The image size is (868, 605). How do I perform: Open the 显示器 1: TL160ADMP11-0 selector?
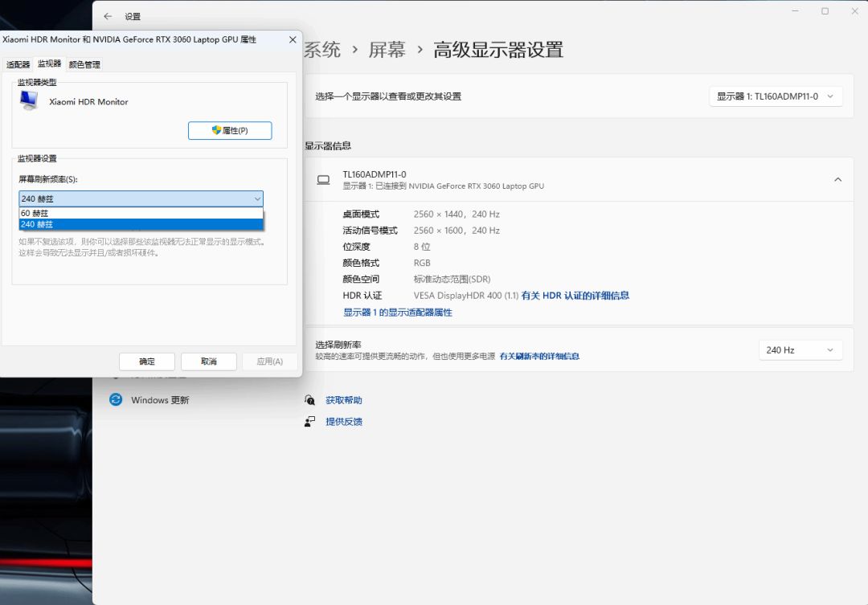click(x=776, y=96)
